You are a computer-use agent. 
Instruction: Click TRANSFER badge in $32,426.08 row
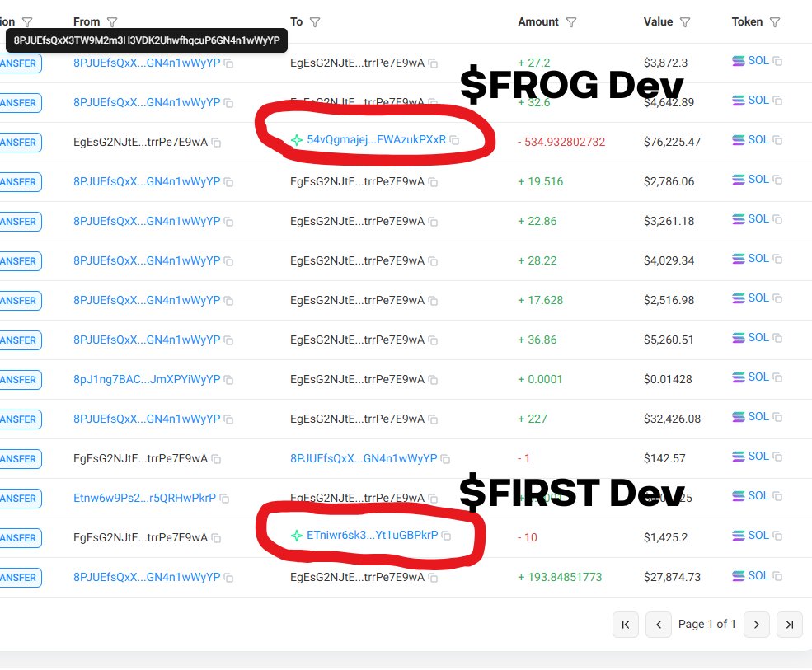pos(20,419)
